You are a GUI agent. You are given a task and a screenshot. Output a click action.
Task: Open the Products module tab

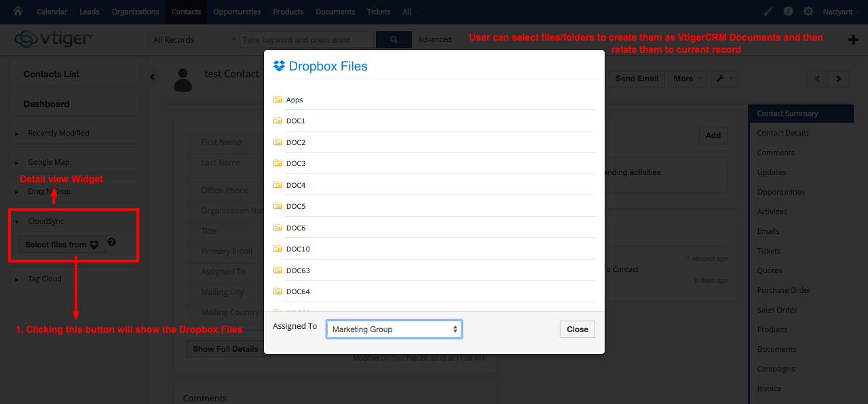288,12
